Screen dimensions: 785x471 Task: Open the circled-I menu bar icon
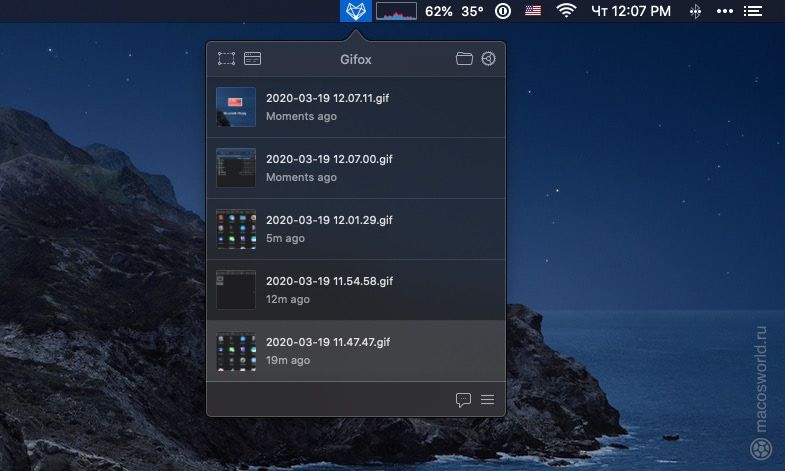(503, 11)
